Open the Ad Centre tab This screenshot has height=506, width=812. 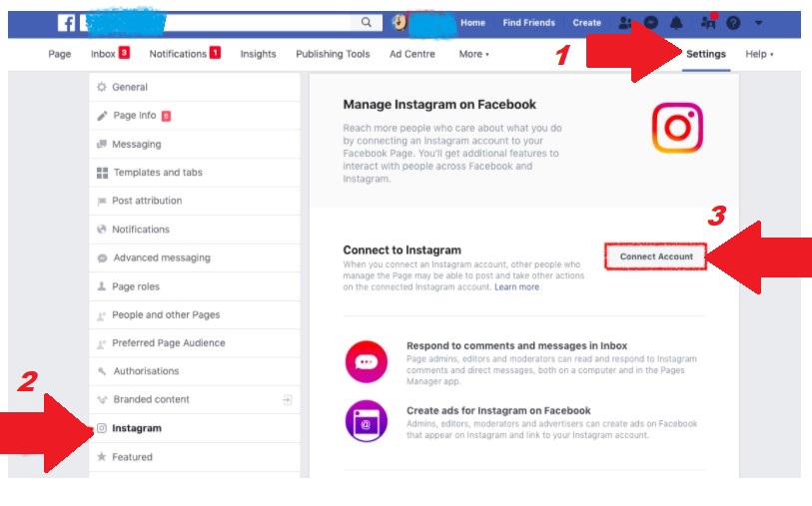pos(412,54)
